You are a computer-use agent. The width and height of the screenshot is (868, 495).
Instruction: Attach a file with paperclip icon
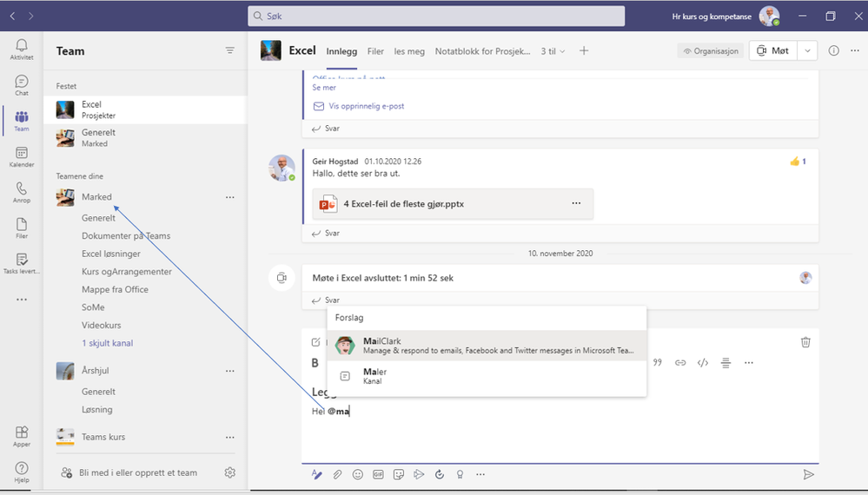337,474
